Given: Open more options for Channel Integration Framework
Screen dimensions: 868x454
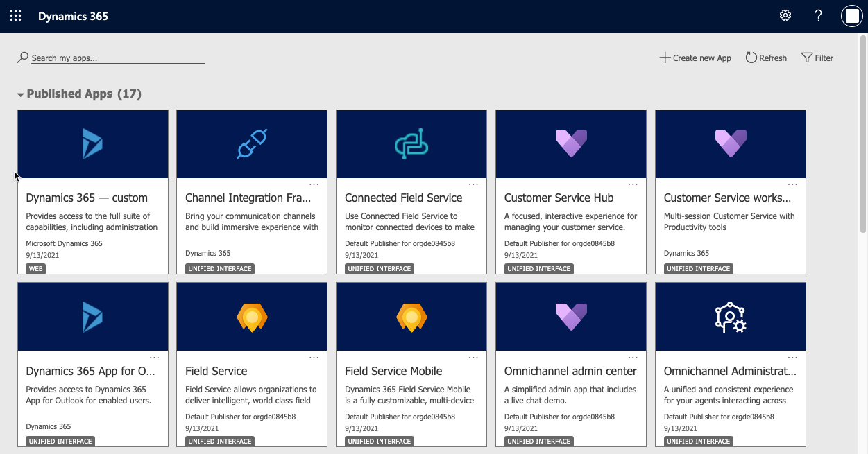Looking at the screenshot, I should [314, 184].
